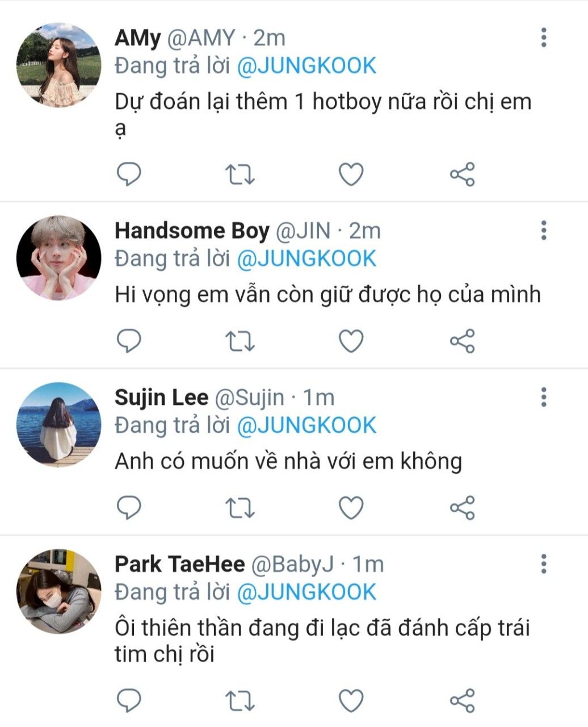Viewport: 588px width, 727px height.
Task: Open the @JUNGKOOK mention in Sujin Lee's reply
Action: [x=306, y=426]
